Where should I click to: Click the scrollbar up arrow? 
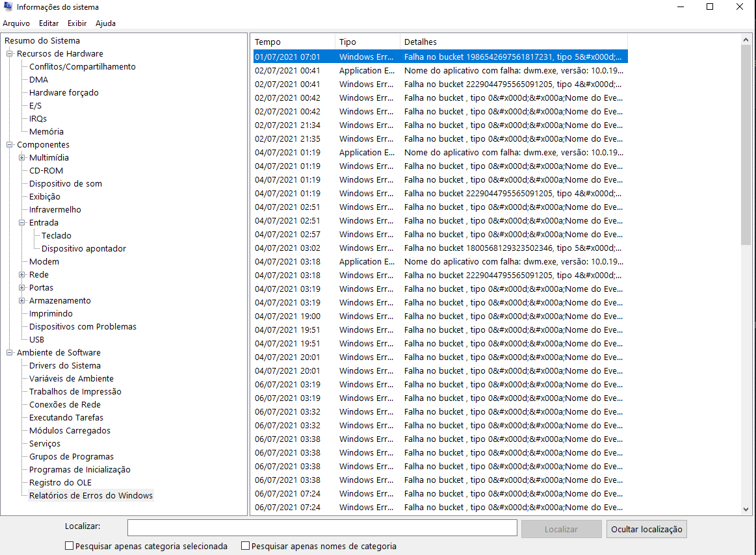[x=746, y=40]
